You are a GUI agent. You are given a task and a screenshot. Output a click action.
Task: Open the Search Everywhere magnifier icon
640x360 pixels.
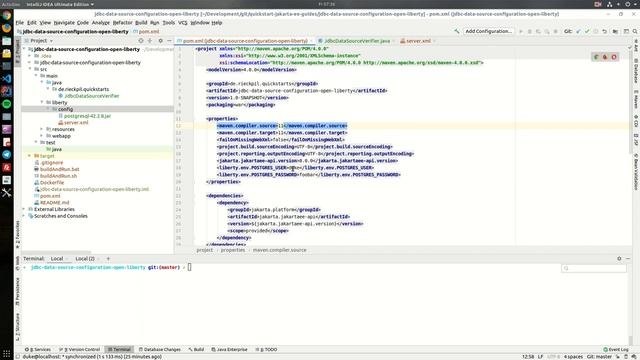635,31
